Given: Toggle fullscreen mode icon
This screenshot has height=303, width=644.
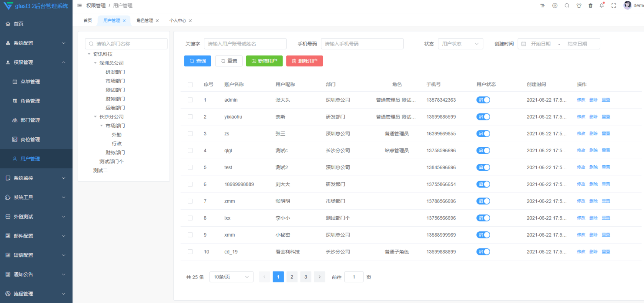Looking at the screenshot, I should point(614,6).
